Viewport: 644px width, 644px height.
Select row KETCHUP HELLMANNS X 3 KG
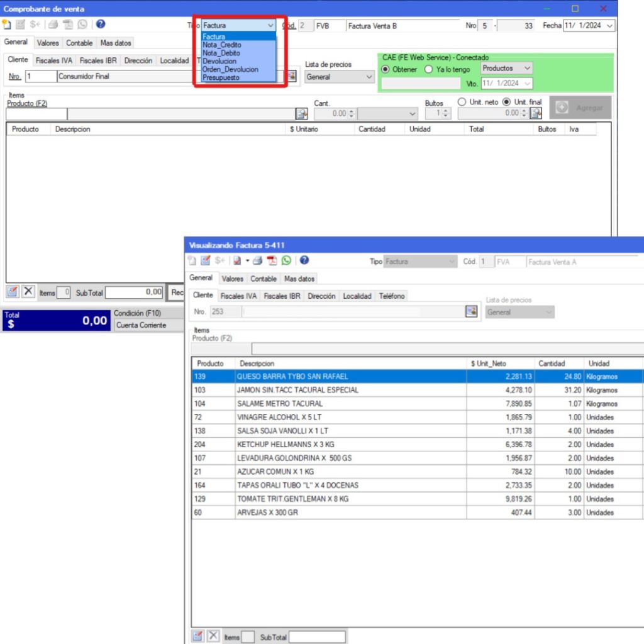(418, 445)
